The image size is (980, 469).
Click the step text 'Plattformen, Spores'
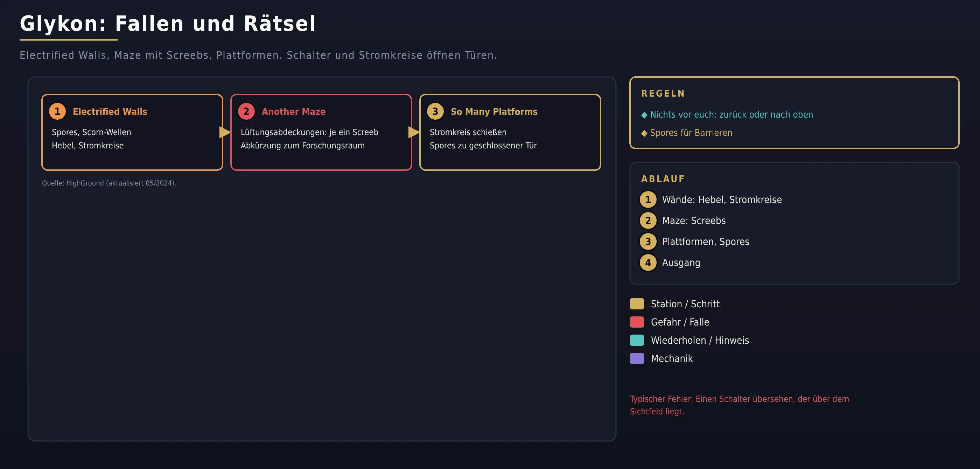[706, 242]
